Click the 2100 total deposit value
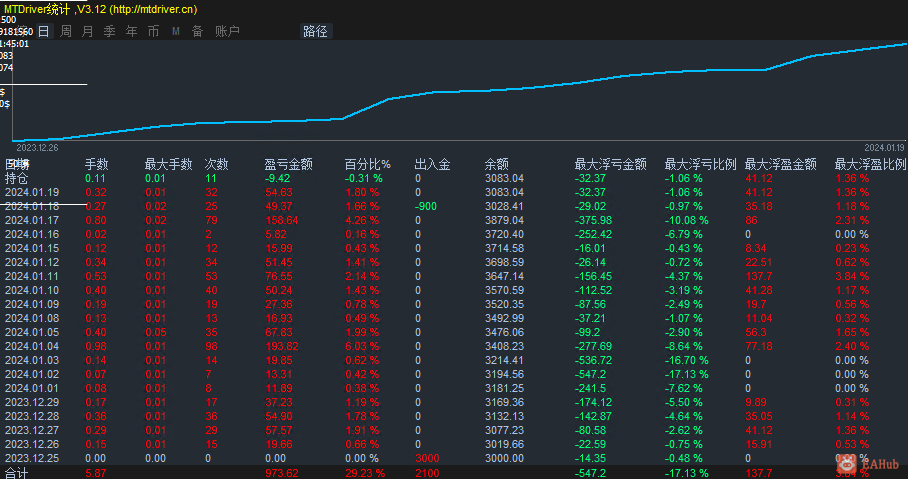Screen dimensions: 908x479 click(x=427, y=473)
